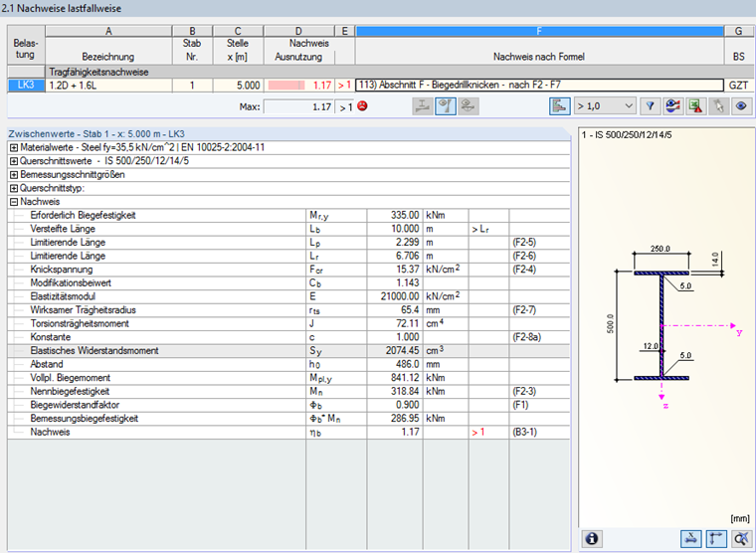Select the 'Biegewiderstandfaktor' row
This screenshot has height=553, width=756.
click(x=288, y=405)
